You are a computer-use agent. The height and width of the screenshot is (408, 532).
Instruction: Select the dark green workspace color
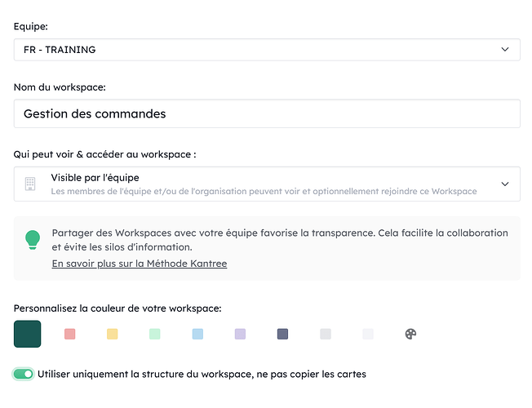tap(28, 334)
